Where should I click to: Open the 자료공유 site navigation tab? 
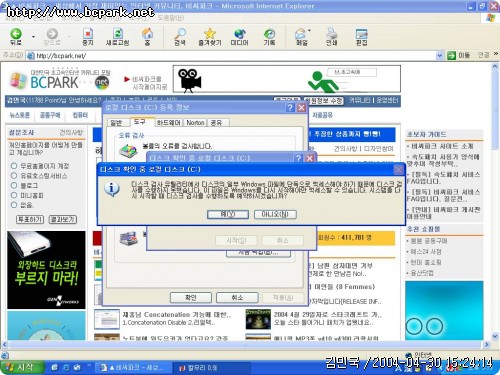322,115
